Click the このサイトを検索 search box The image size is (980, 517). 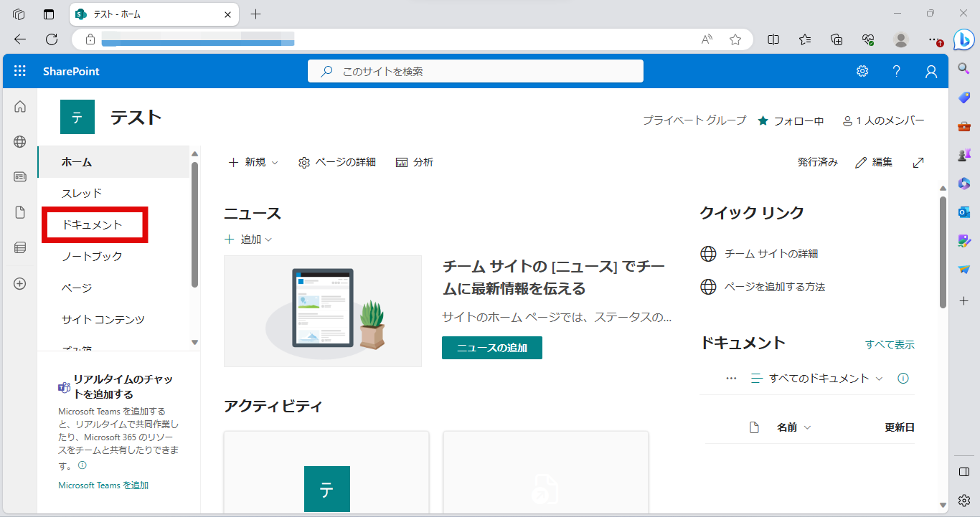pos(475,71)
